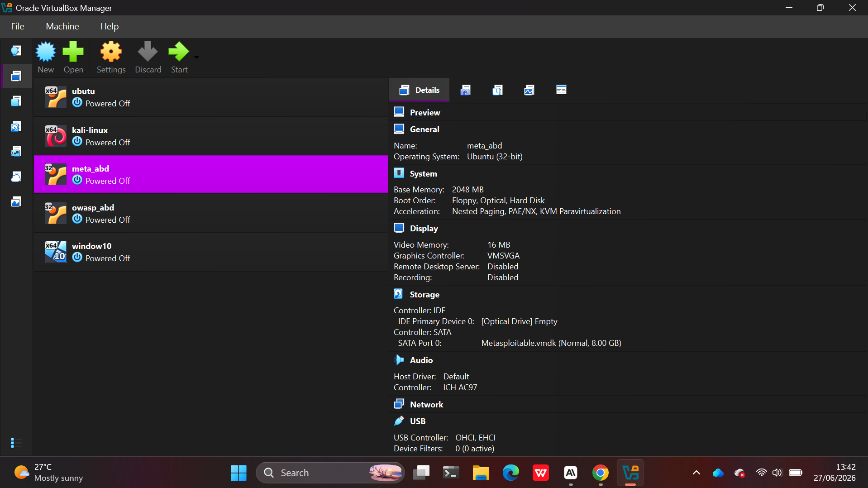Open File Explorer from the taskbar

click(x=481, y=473)
